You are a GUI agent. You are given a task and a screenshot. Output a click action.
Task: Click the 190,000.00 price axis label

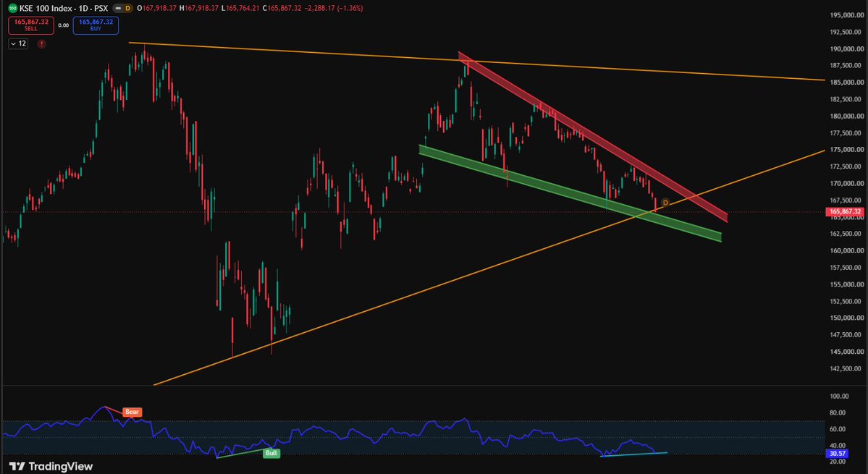click(847, 49)
